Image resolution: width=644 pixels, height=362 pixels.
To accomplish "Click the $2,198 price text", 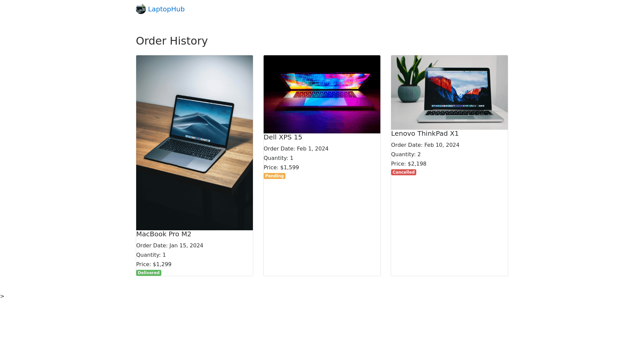I will point(417,164).
